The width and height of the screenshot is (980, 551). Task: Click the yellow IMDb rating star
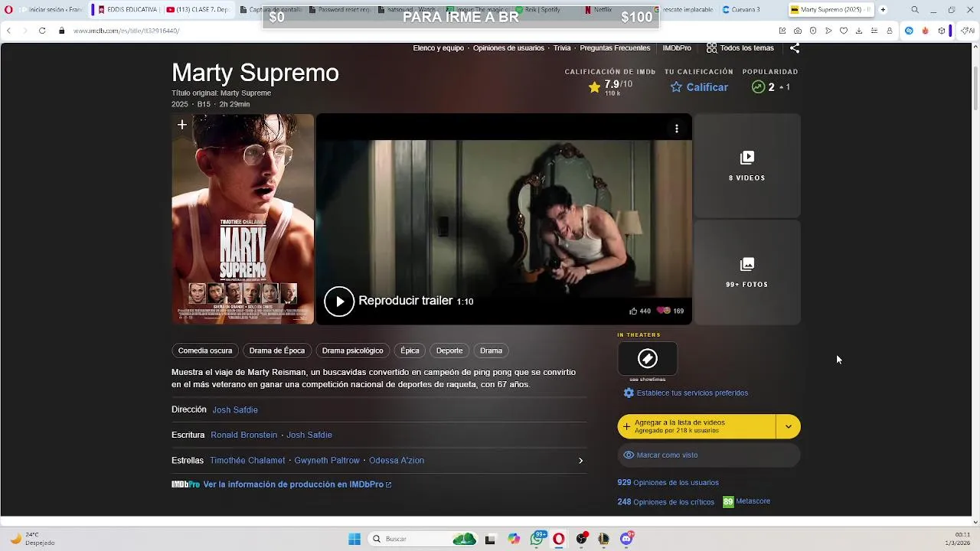(x=594, y=87)
